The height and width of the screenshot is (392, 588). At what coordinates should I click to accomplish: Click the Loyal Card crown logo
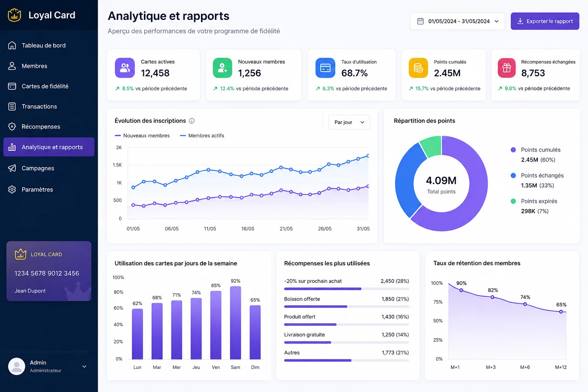tap(15, 15)
